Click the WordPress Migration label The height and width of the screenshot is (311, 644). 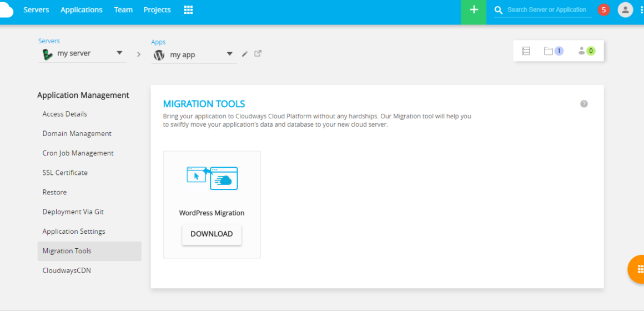pos(212,213)
